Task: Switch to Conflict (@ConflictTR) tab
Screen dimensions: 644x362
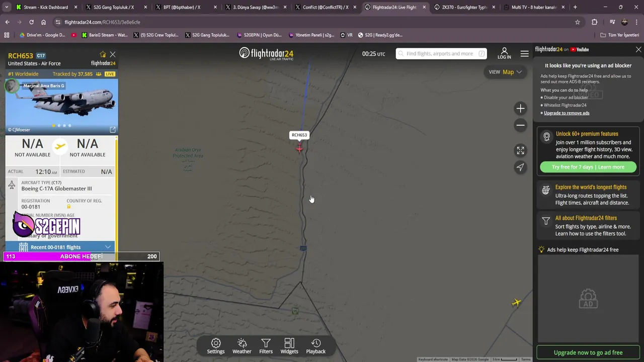Action: pyautogui.click(x=326, y=7)
